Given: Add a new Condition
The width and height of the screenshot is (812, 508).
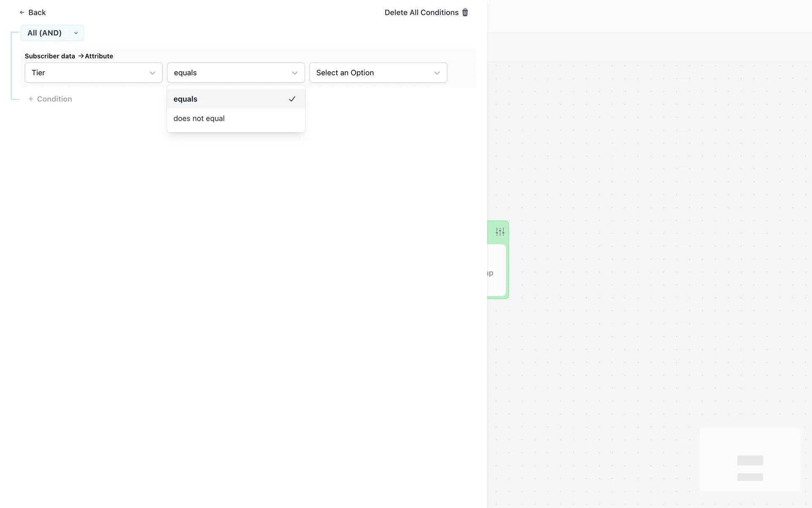Looking at the screenshot, I should click(x=54, y=99).
